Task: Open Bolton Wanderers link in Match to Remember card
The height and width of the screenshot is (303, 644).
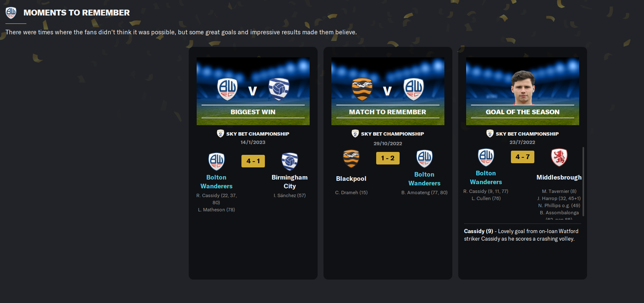Action: click(x=424, y=179)
